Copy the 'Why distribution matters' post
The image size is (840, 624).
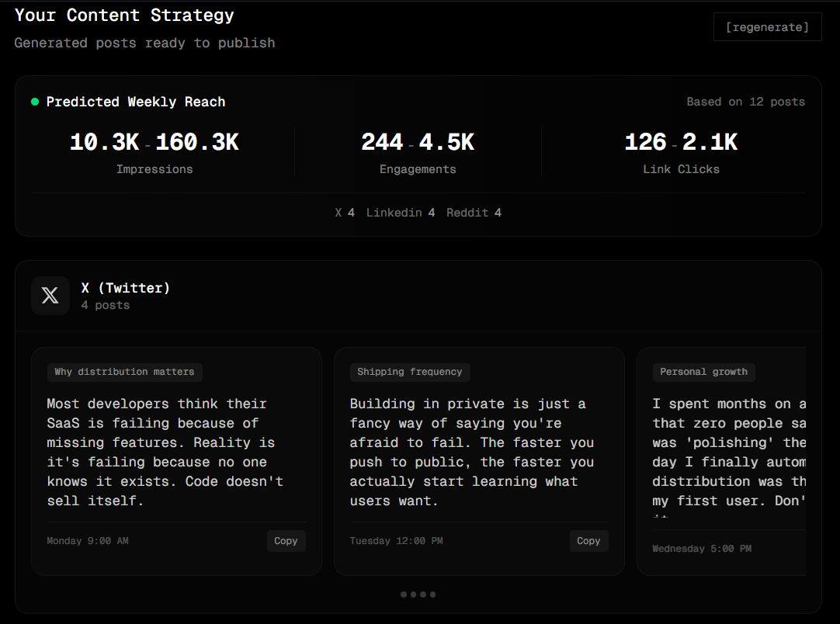[x=286, y=541]
